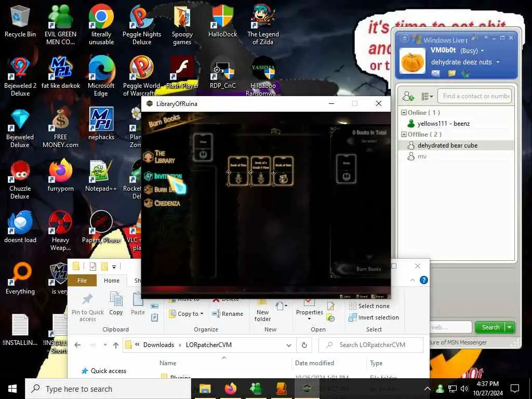Launch Flash Player desktop shortcut
The height and width of the screenshot is (399, 532).
pyautogui.click(x=182, y=73)
